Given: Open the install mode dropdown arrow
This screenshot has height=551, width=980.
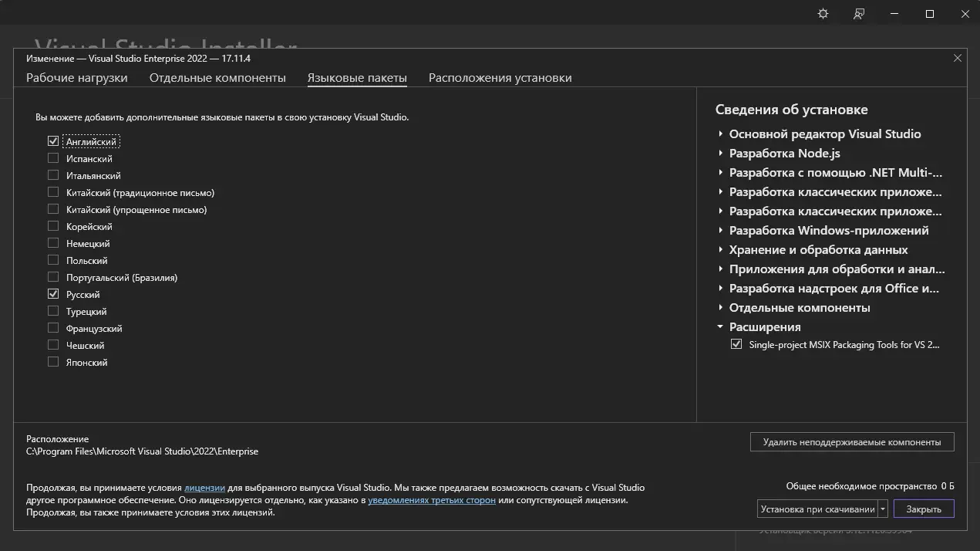Looking at the screenshot, I should 883,509.
